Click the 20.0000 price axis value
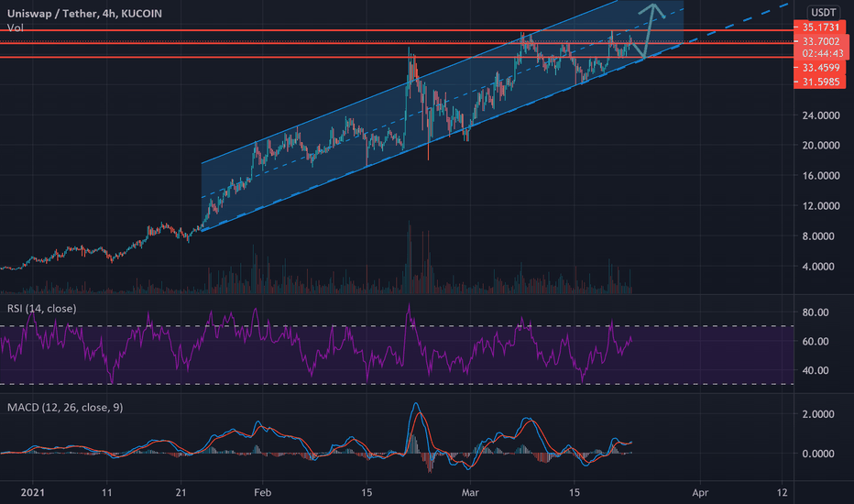This screenshot has height=504, width=854. click(x=821, y=145)
